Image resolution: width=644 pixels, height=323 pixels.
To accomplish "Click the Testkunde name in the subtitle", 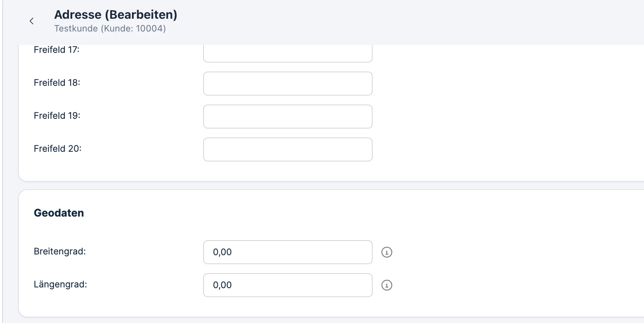I will (76, 28).
